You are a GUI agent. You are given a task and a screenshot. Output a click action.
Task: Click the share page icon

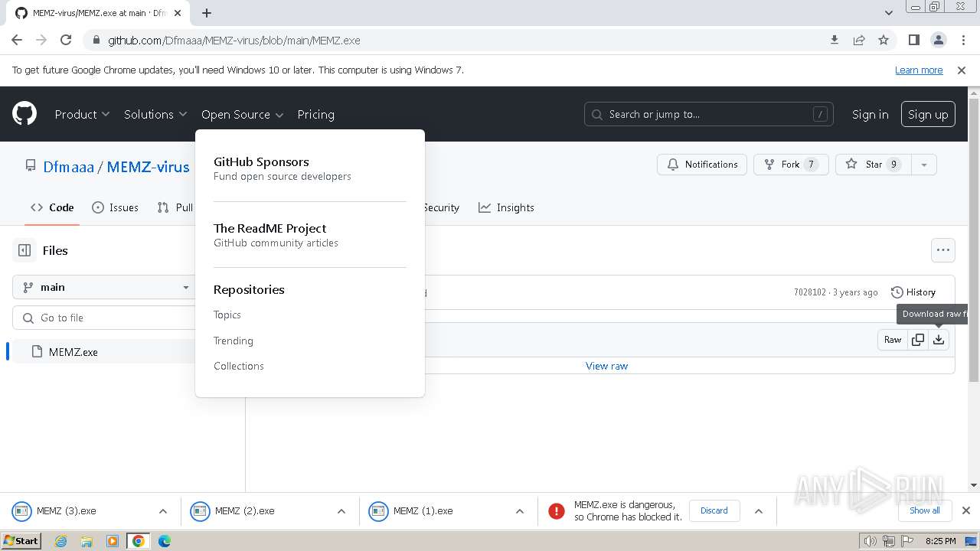tap(859, 40)
